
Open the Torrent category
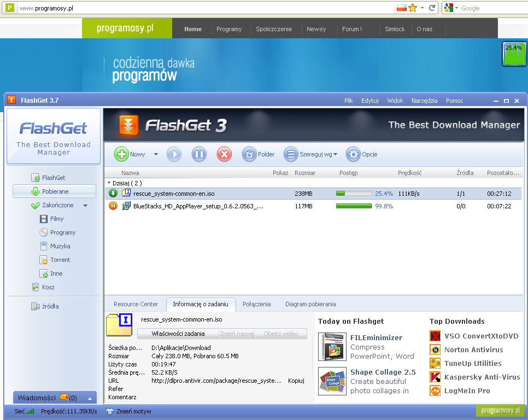55,260
